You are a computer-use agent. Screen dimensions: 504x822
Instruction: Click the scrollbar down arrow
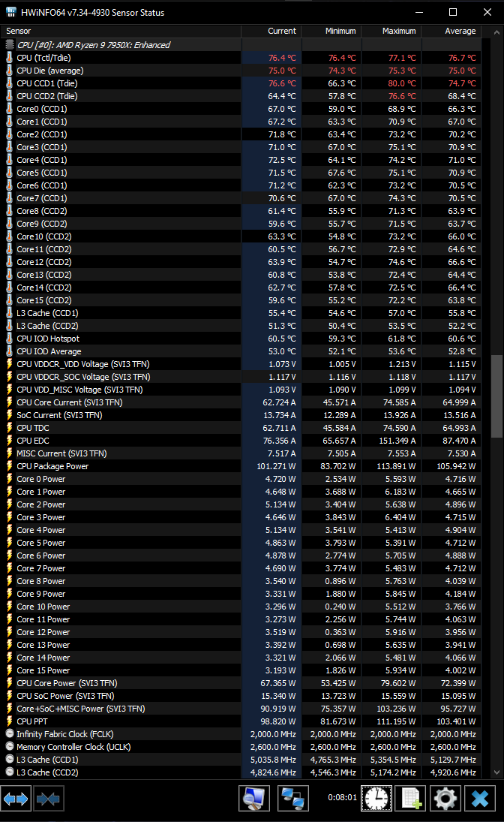point(496,772)
